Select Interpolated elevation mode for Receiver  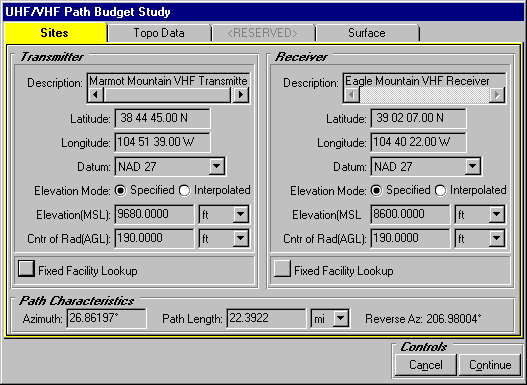tap(440, 190)
